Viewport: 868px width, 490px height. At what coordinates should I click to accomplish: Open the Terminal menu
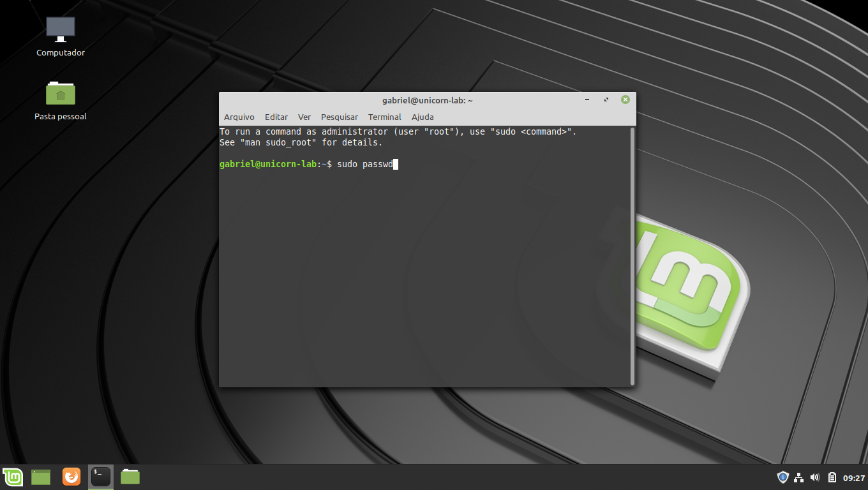click(385, 117)
